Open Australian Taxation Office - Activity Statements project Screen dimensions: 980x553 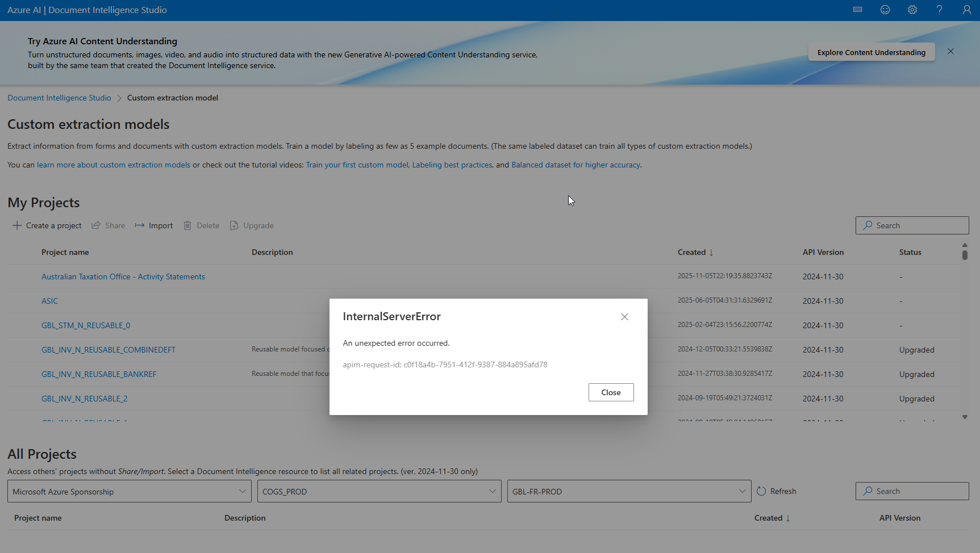point(123,276)
